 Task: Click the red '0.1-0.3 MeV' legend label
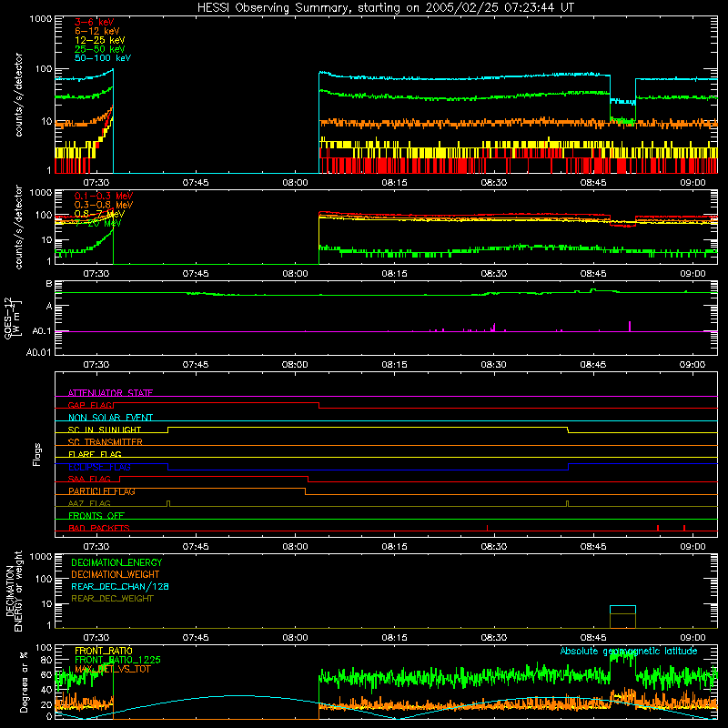(x=104, y=196)
